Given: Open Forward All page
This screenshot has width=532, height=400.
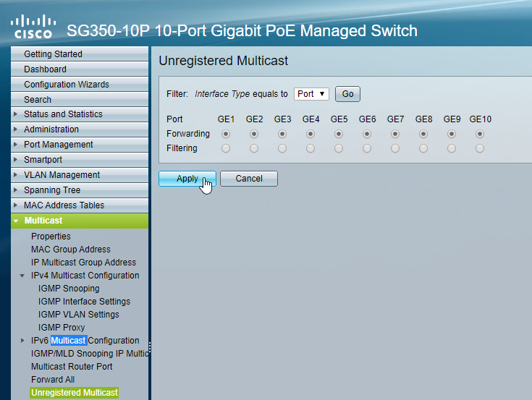Looking at the screenshot, I should pos(53,380).
